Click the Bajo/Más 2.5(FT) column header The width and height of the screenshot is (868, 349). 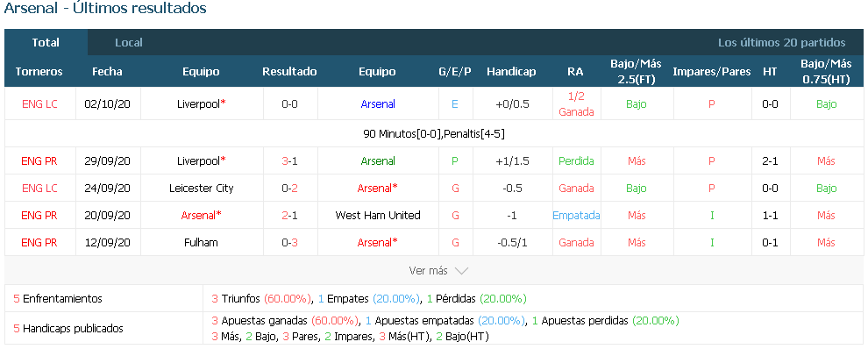click(636, 71)
